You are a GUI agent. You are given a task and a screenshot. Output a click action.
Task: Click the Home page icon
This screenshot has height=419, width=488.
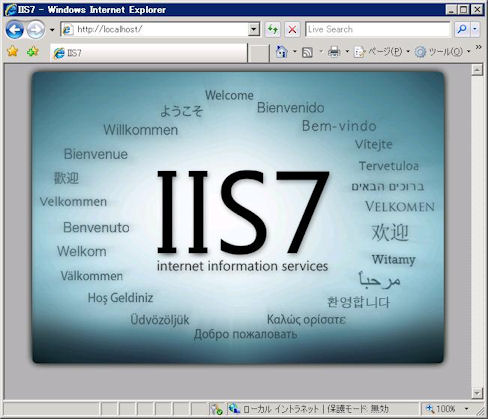point(282,52)
